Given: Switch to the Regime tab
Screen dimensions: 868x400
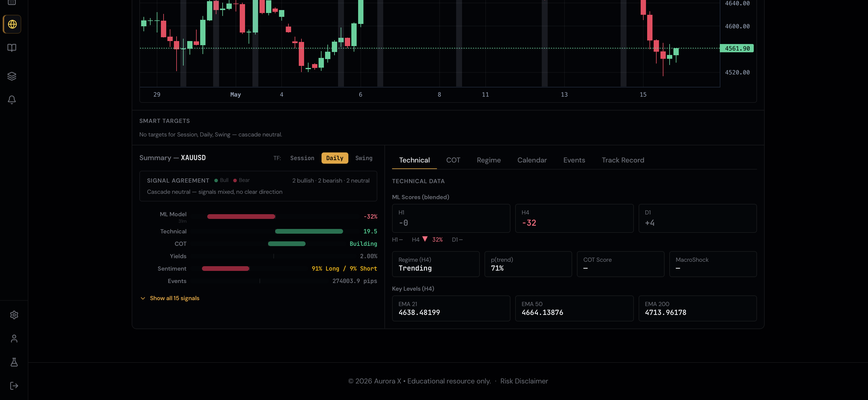Looking at the screenshot, I should [x=489, y=160].
